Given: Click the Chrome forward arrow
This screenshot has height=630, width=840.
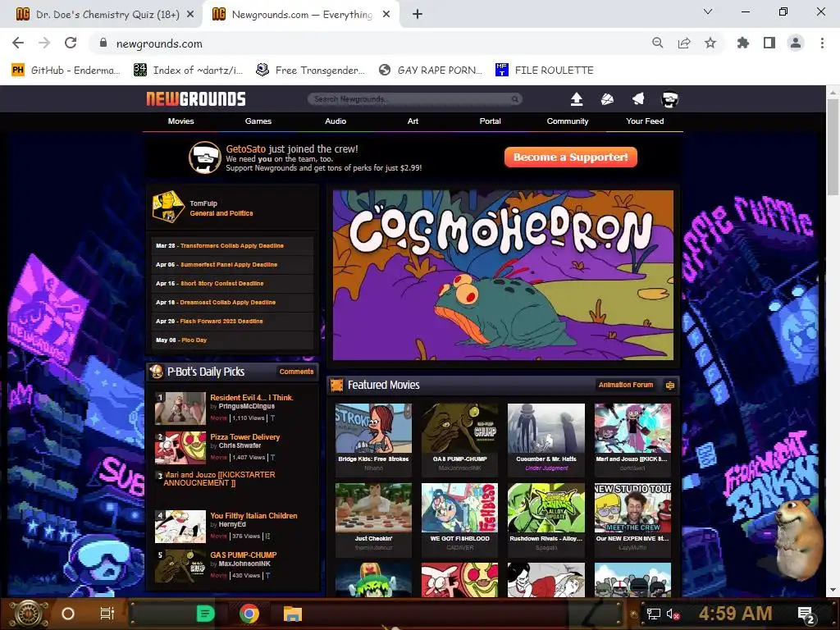Looking at the screenshot, I should pyautogui.click(x=44, y=43).
